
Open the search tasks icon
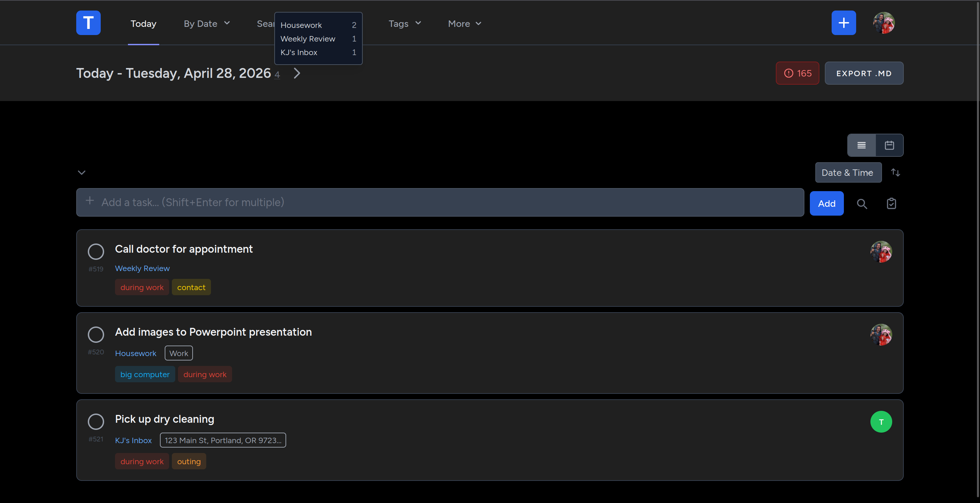click(862, 203)
